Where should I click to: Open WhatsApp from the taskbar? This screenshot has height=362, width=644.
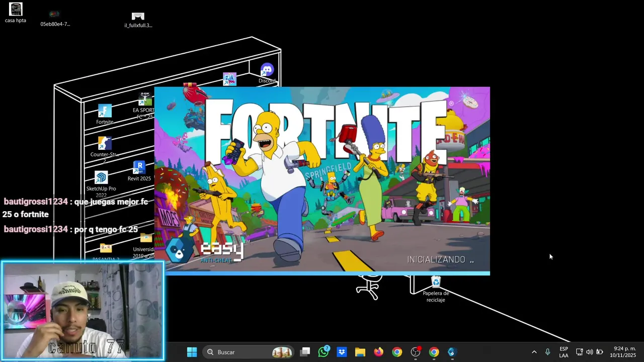[x=324, y=352]
